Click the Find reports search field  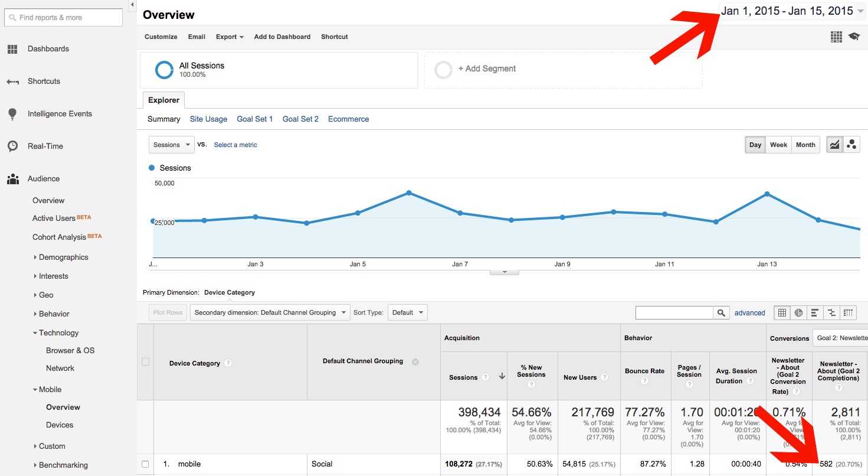pos(64,18)
